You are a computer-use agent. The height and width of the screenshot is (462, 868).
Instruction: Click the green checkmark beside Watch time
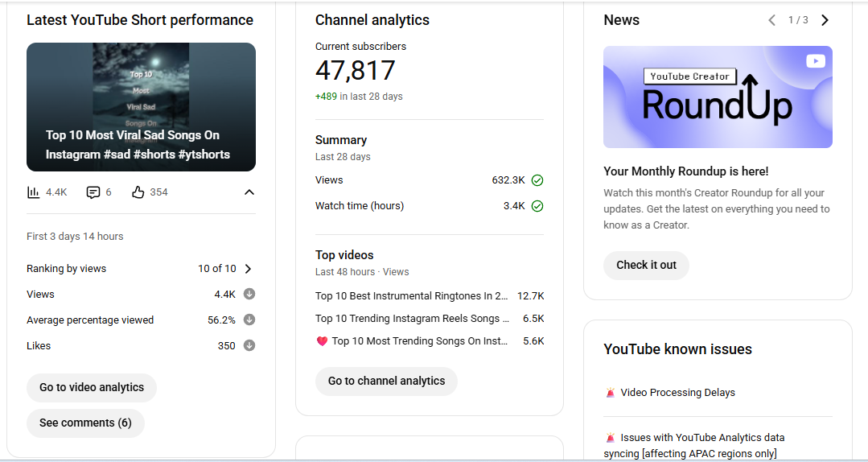[x=537, y=206]
